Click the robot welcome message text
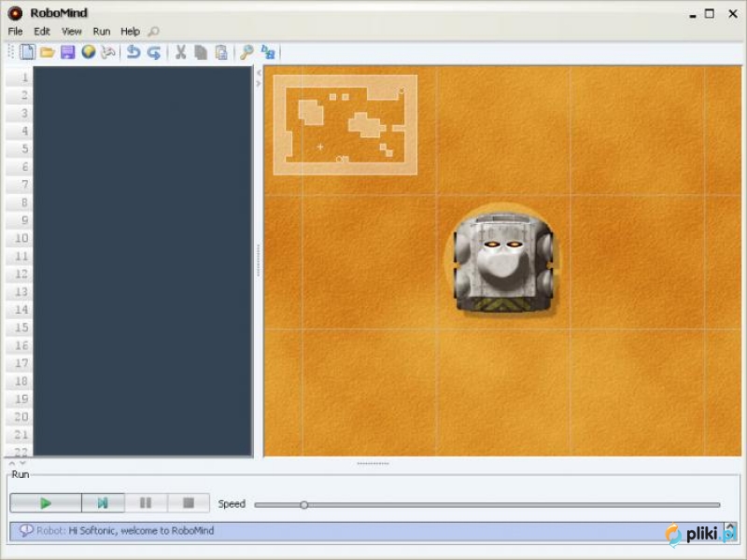This screenshot has width=747, height=560. pyautogui.click(x=142, y=530)
